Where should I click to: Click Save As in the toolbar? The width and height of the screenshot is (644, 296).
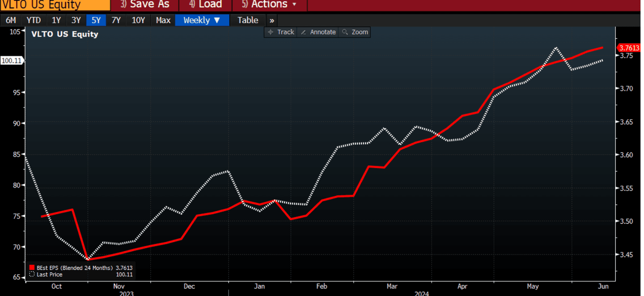coord(145,5)
